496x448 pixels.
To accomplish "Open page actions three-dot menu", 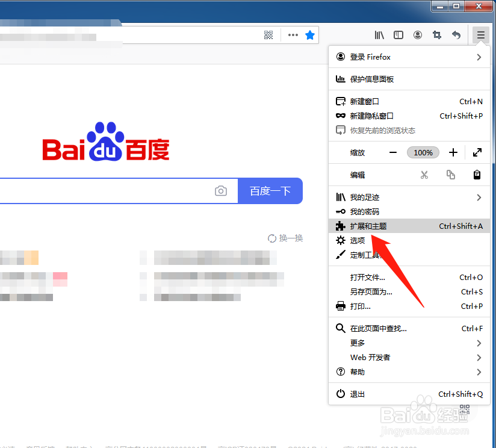I will (x=293, y=35).
